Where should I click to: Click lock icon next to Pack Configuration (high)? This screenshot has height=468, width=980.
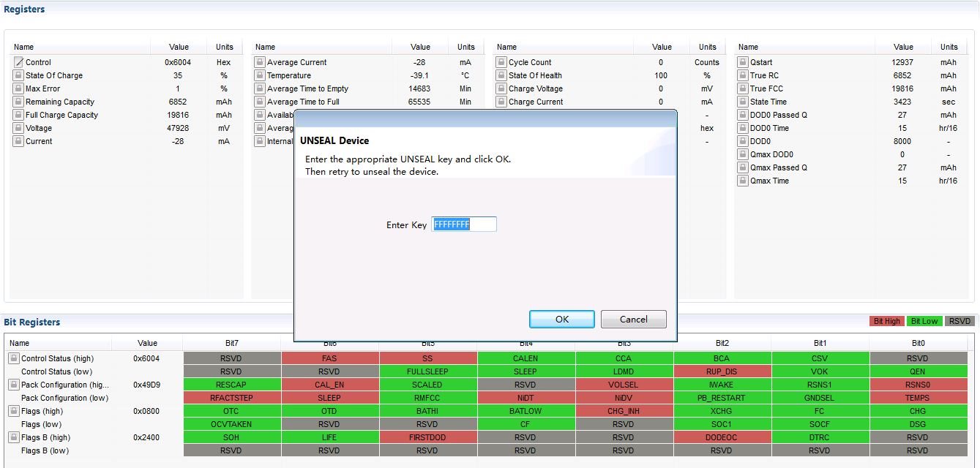(x=13, y=385)
